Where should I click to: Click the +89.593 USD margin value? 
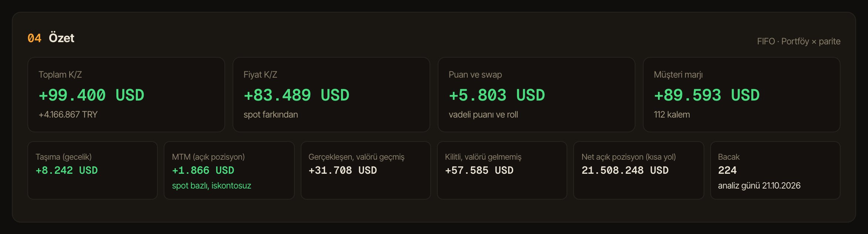pos(707,95)
